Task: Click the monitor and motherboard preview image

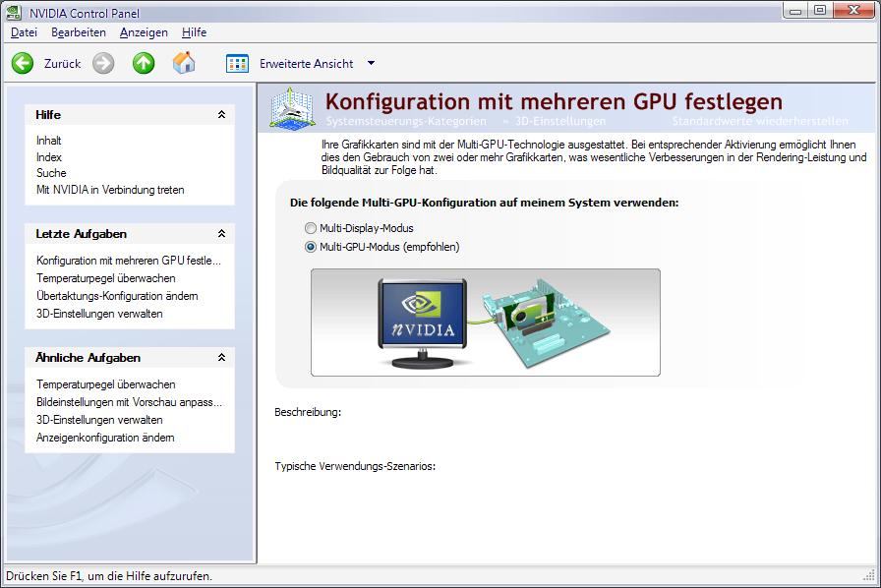Action: pos(486,323)
